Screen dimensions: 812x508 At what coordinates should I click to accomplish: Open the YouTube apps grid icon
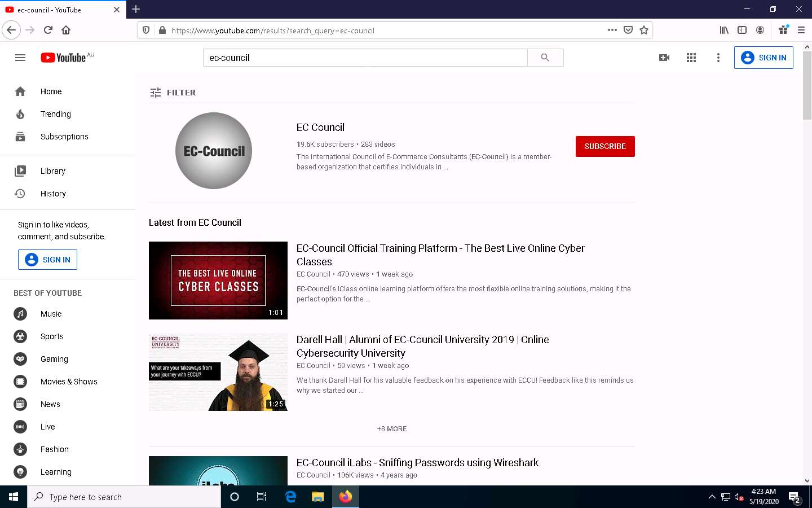691,58
